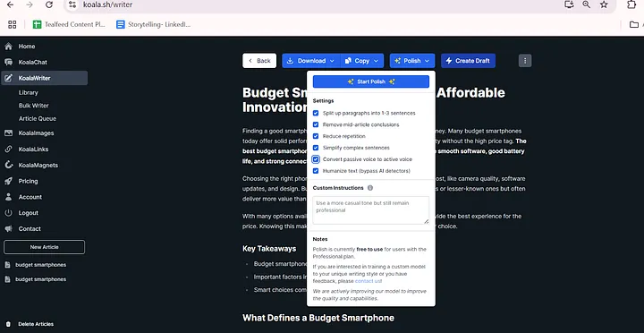
Task: Go to Bulk Writer in sidebar
Action: click(x=33, y=106)
